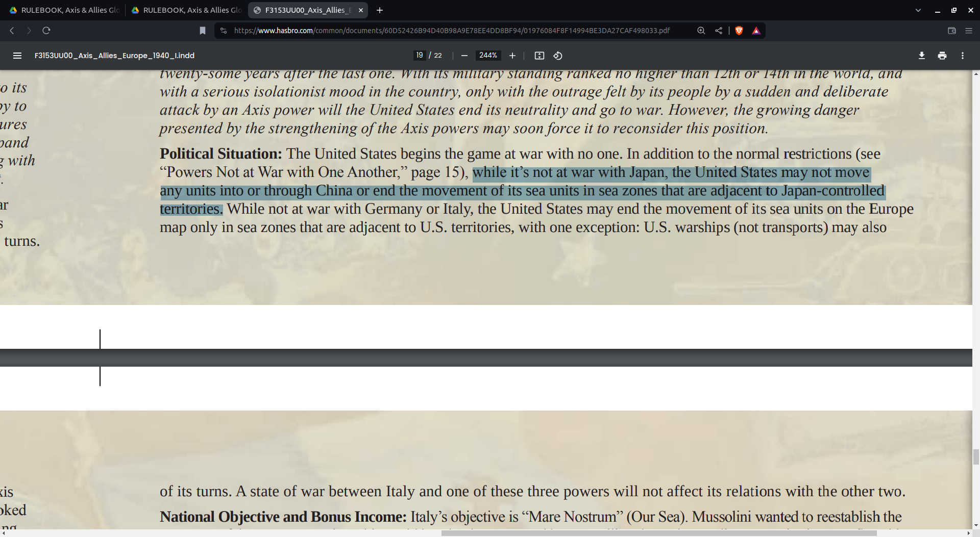Viewport: 980px width, 537px height.
Task: Click the vertical scrollbar down arrow
Action: tap(976, 525)
